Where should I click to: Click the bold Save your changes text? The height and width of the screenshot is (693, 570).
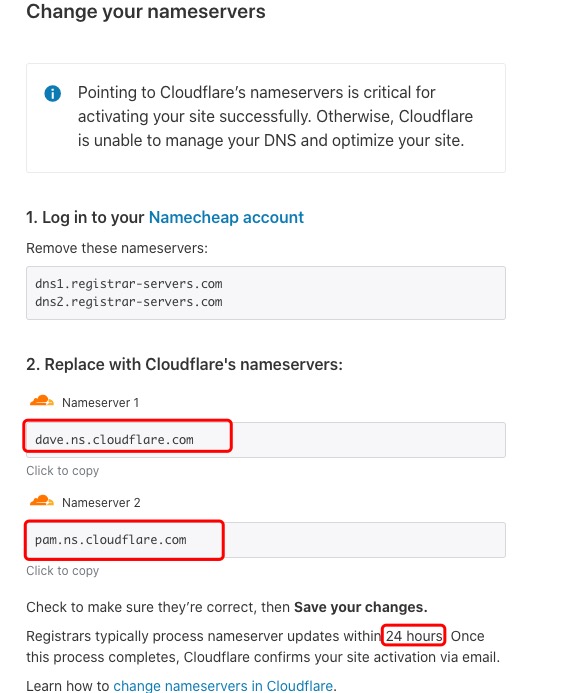click(361, 607)
